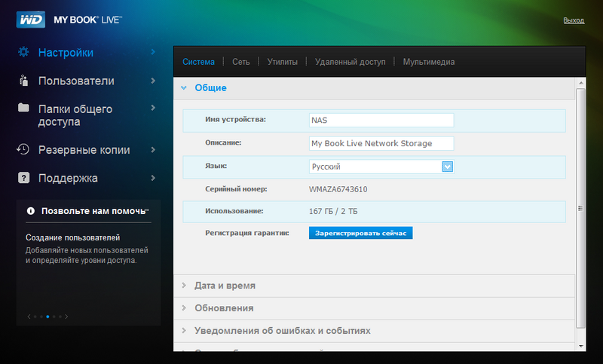Image resolution: width=603 pixels, height=364 pixels.
Task: Click the Регистрация гарантии label
Action: (247, 233)
